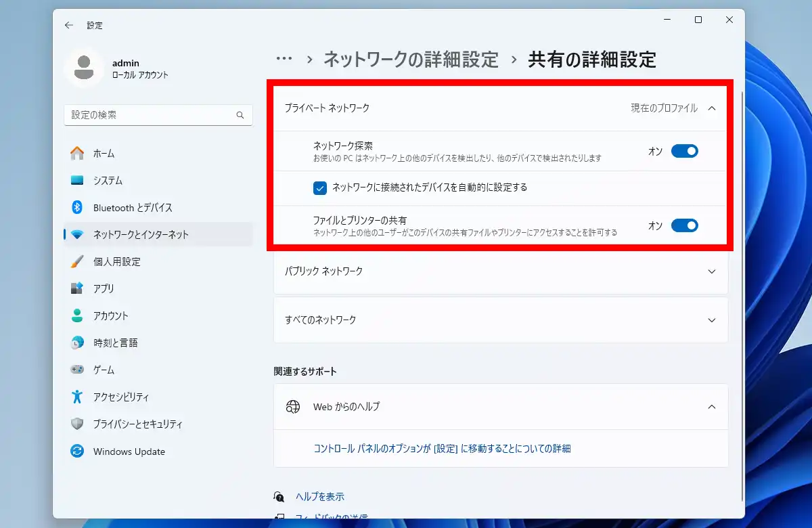Click the アカウント person icon

[x=77, y=315]
